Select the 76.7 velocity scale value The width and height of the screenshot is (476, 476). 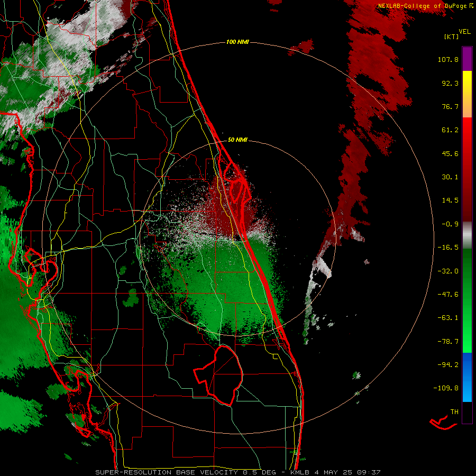point(450,106)
